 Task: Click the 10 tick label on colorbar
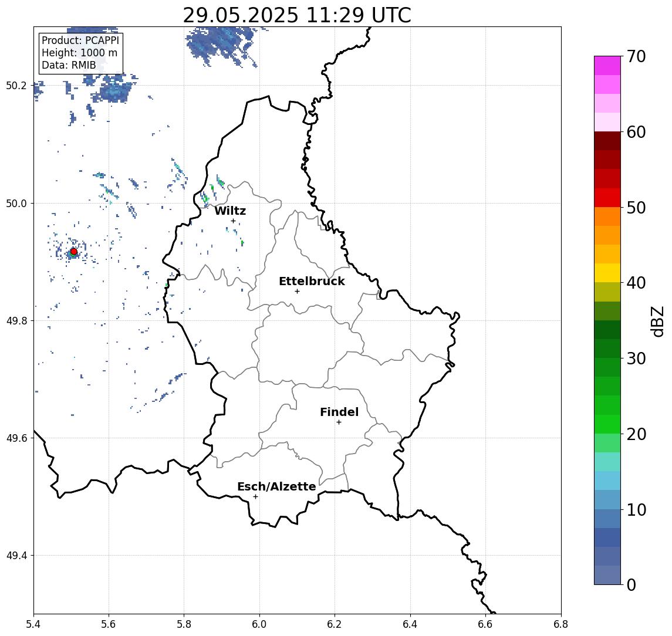click(x=636, y=509)
